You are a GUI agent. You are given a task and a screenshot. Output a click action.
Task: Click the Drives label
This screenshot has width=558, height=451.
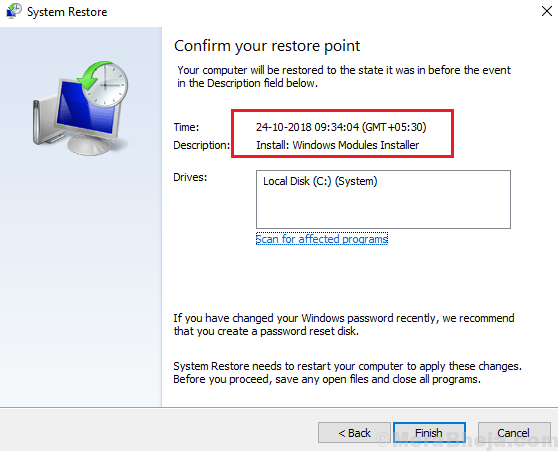(x=190, y=177)
